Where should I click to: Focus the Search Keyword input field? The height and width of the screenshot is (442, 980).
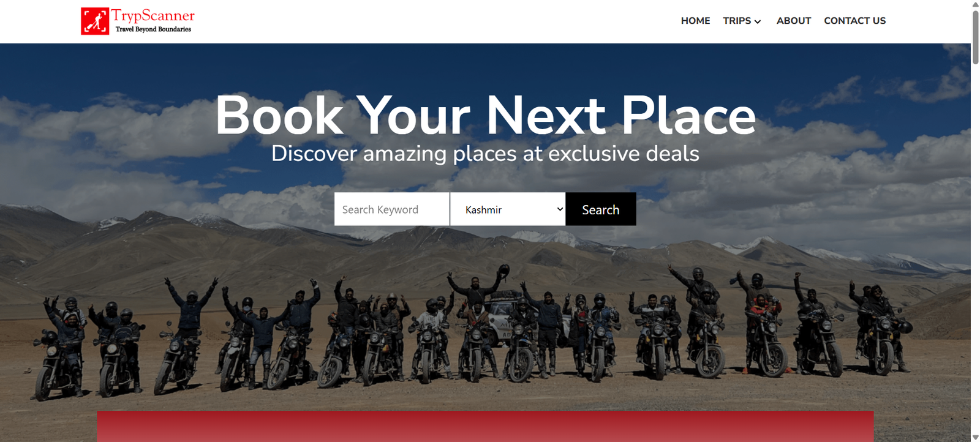(x=392, y=209)
